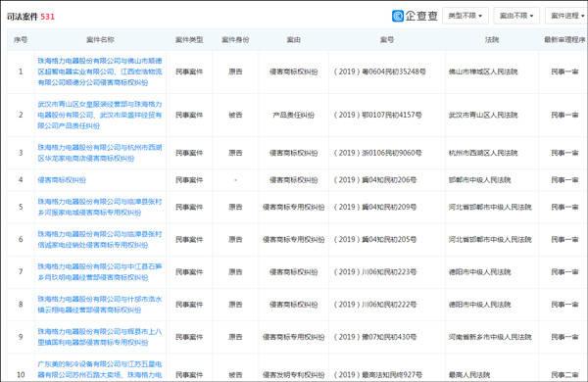Screen dimensions: 588x382
Task: Select case number (2019)川06知民初223号
Action: tap(375, 271)
